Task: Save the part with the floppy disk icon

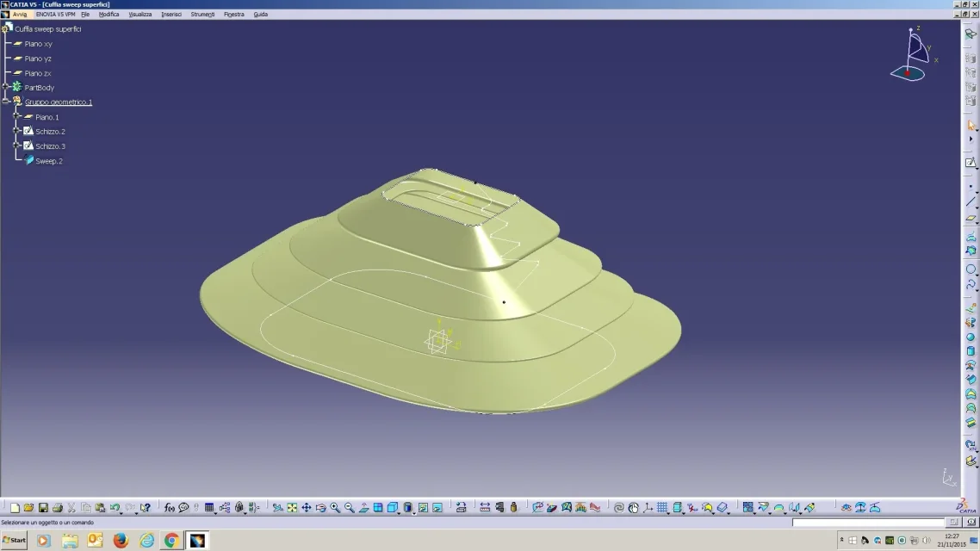Action: pos(43,508)
